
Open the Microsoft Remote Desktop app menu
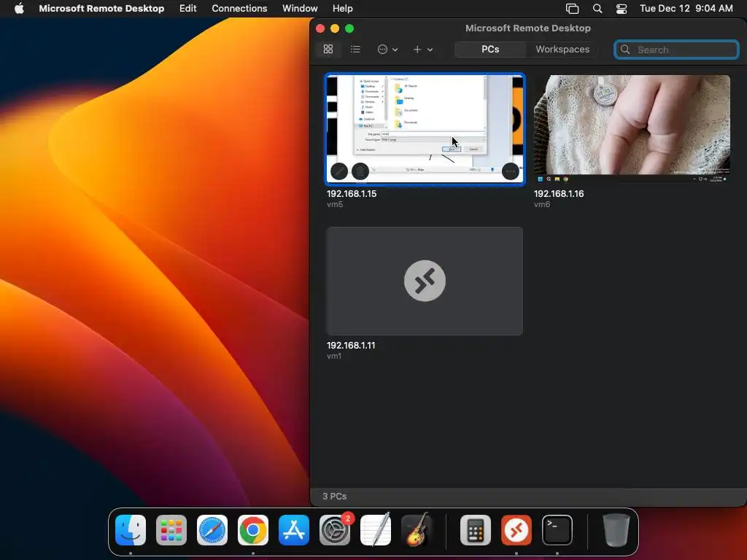pyautogui.click(x=101, y=9)
